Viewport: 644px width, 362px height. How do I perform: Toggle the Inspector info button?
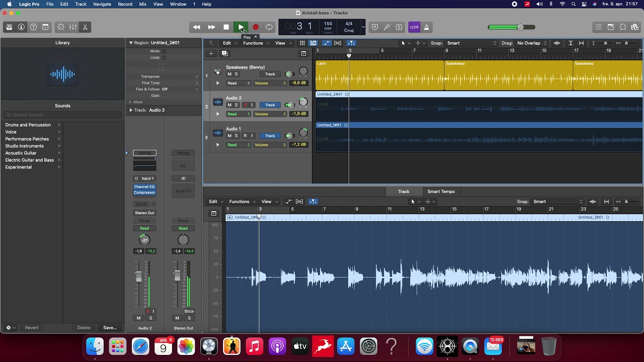21,27
